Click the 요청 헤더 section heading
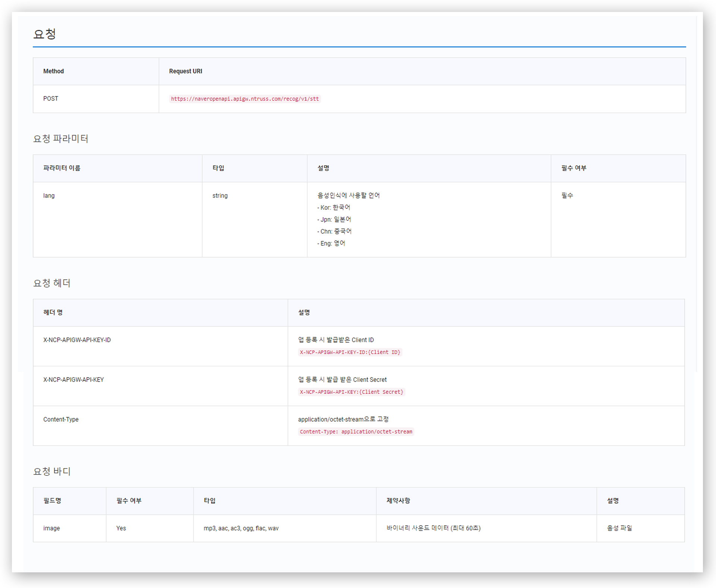 coord(52,283)
